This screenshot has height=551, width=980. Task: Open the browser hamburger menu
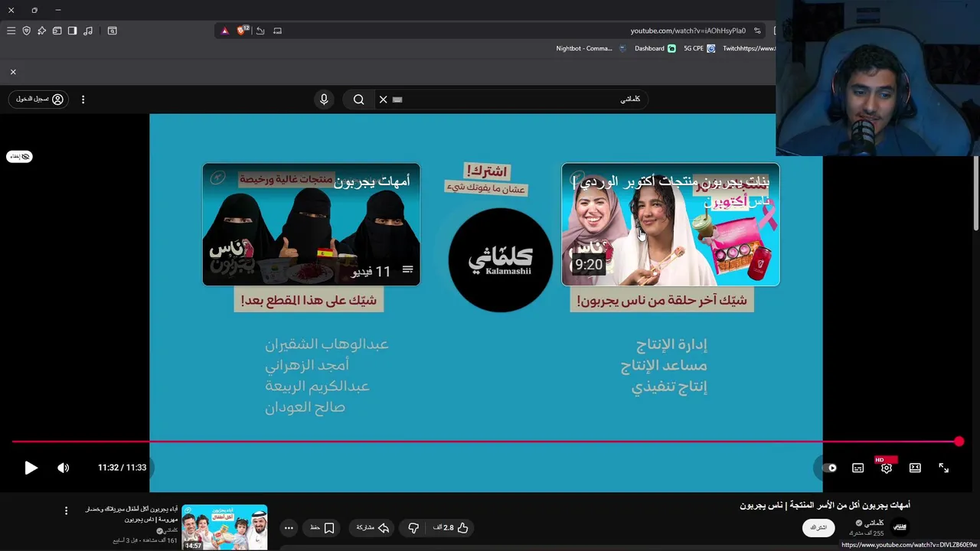click(x=11, y=31)
